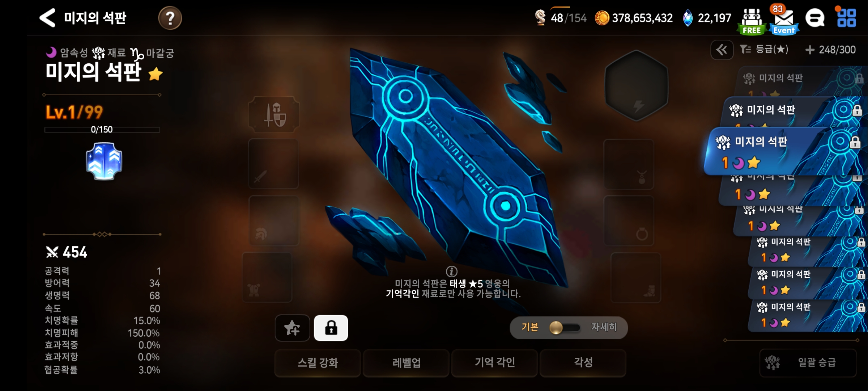Toggle the white lock button
868x391 pixels.
point(331,328)
